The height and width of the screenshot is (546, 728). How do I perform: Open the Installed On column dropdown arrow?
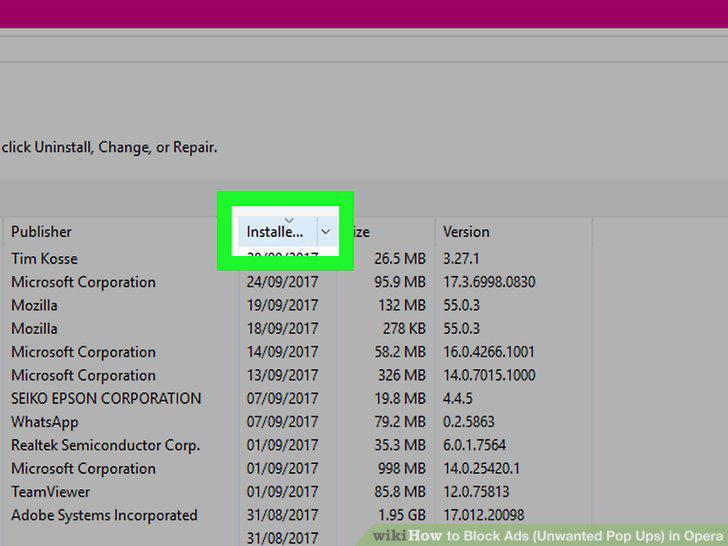[x=326, y=231]
